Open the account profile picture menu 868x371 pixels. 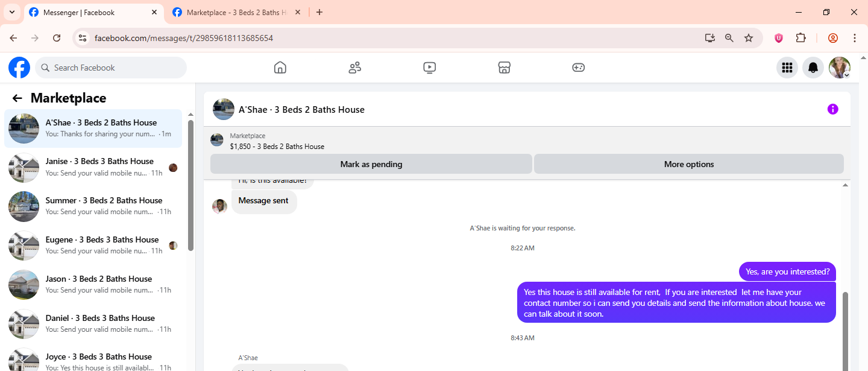pos(840,68)
